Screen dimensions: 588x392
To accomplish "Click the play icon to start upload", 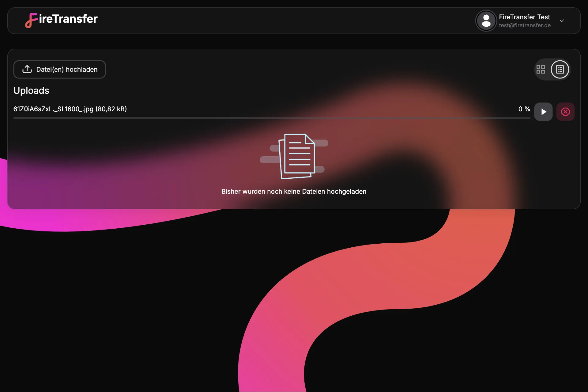I will tap(544, 112).
